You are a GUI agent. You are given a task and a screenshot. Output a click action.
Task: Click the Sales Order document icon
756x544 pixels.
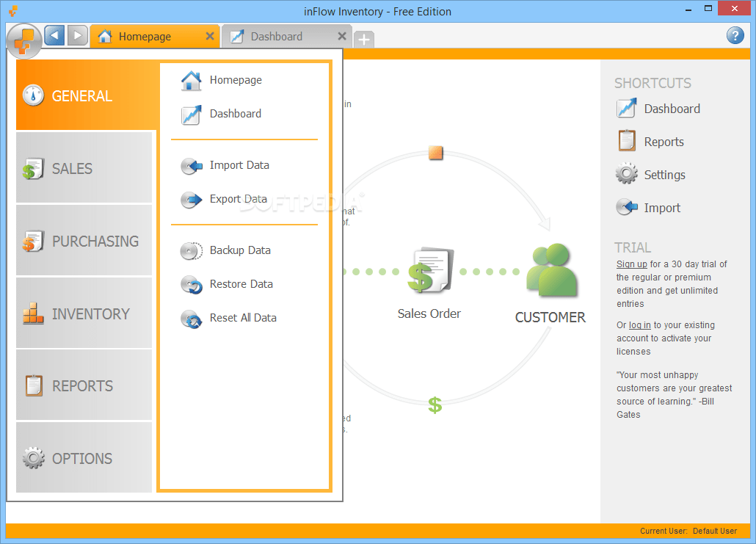coord(431,270)
